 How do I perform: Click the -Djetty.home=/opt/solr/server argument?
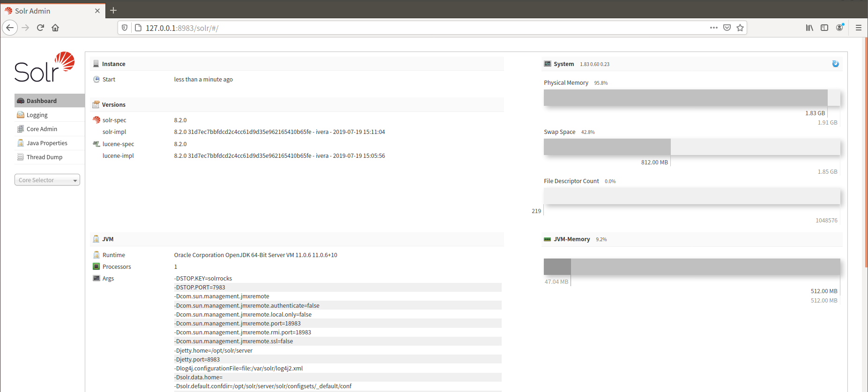click(213, 350)
